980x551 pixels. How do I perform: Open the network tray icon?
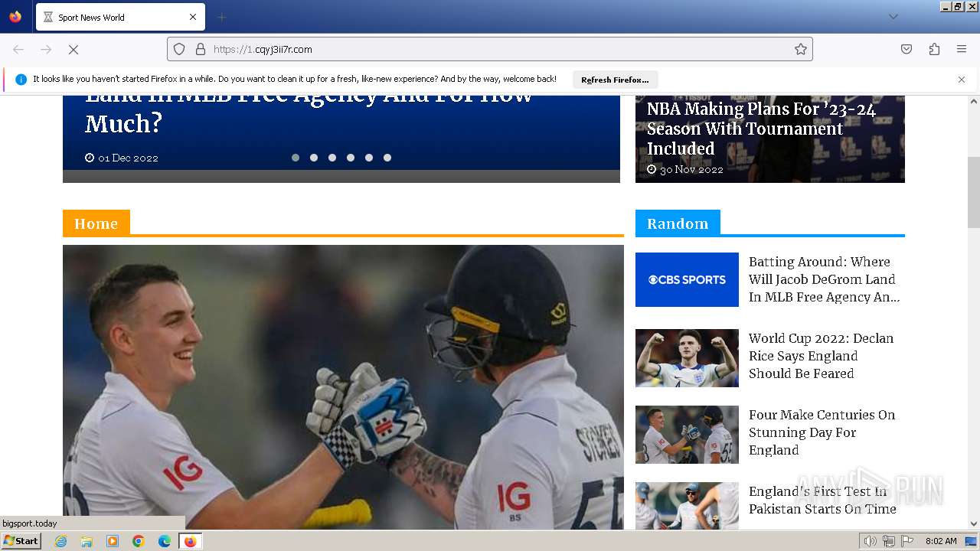[888, 541]
